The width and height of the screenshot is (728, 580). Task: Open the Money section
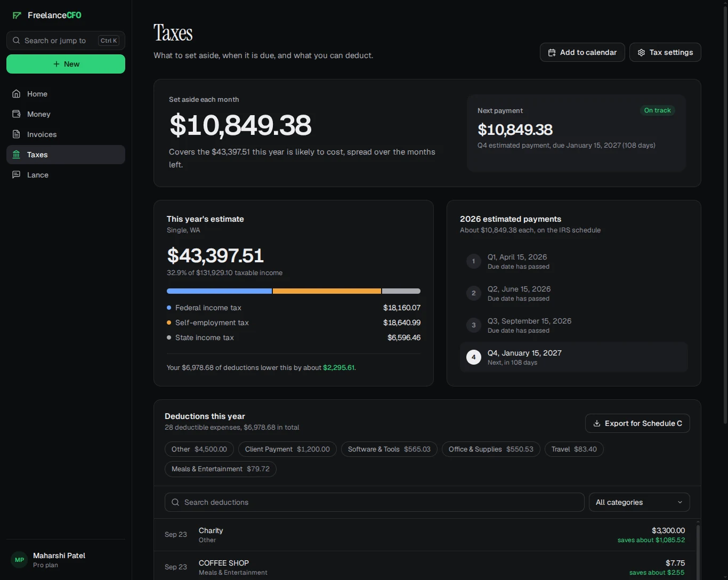click(x=66, y=114)
